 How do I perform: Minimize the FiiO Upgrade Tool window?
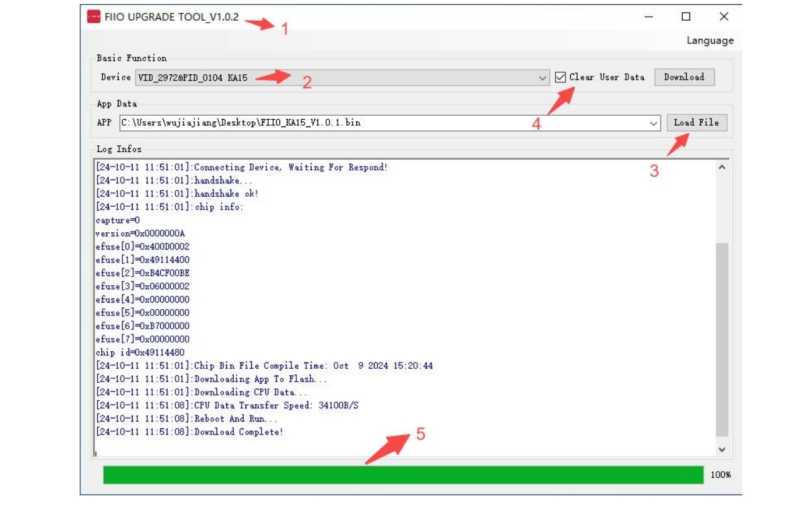tap(649, 17)
